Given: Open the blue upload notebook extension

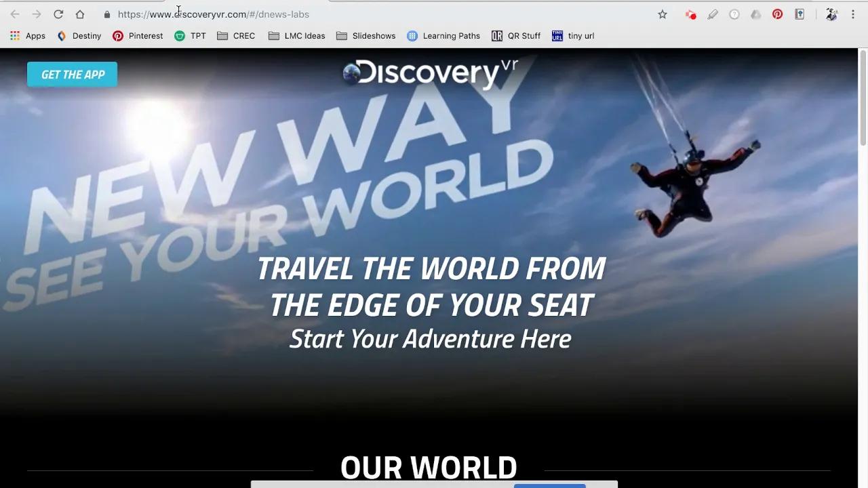Looking at the screenshot, I should click(800, 14).
